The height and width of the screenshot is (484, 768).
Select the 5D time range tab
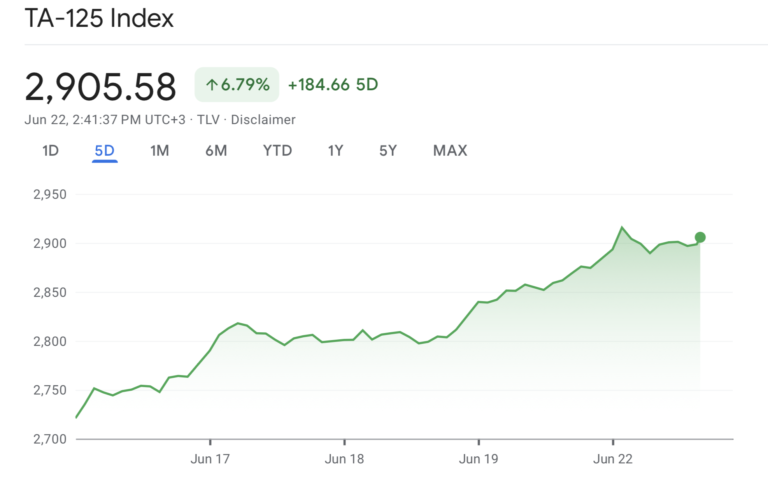click(104, 150)
